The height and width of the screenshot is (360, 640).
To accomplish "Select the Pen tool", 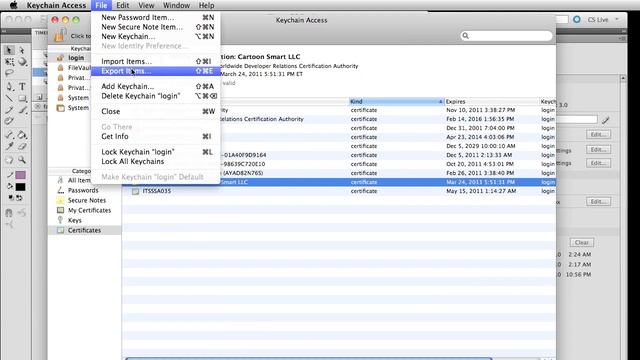I will [x=9, y=87].
